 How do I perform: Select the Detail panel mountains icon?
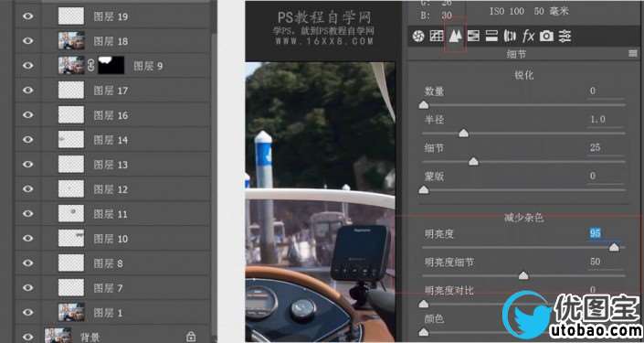[455, 37]
